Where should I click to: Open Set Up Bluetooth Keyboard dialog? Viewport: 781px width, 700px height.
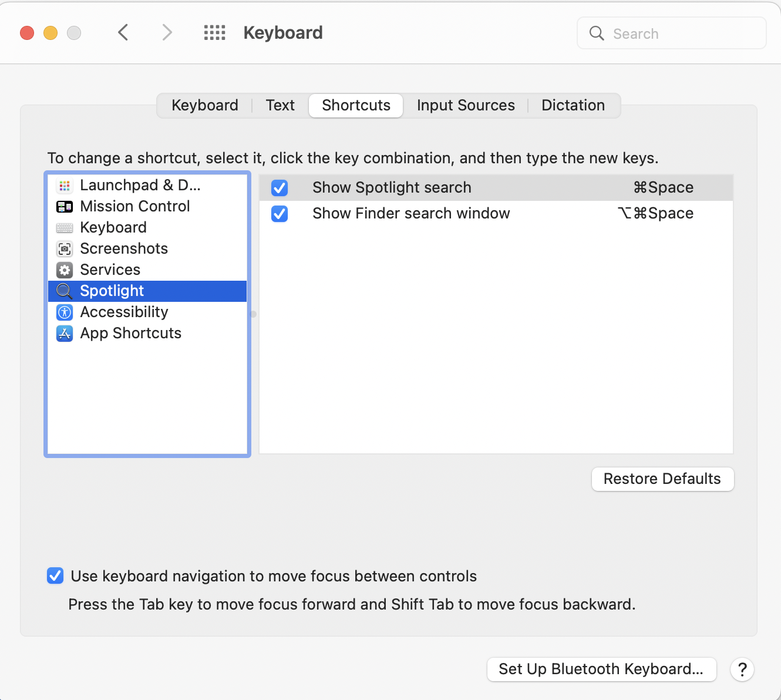[601, 669]
